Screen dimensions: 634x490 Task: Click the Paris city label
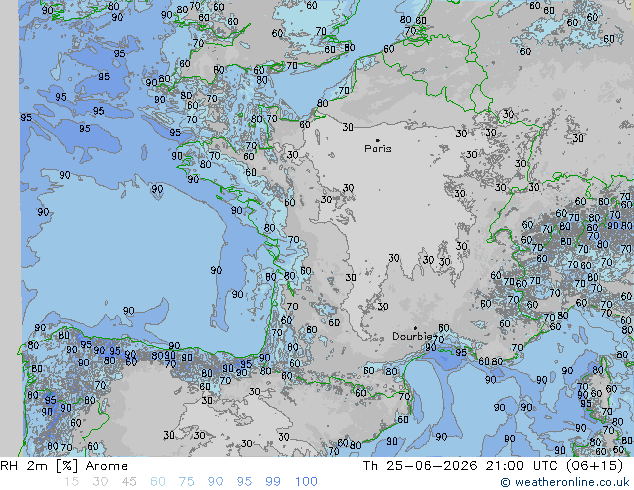pyautogui.click(x=378, y=149)
